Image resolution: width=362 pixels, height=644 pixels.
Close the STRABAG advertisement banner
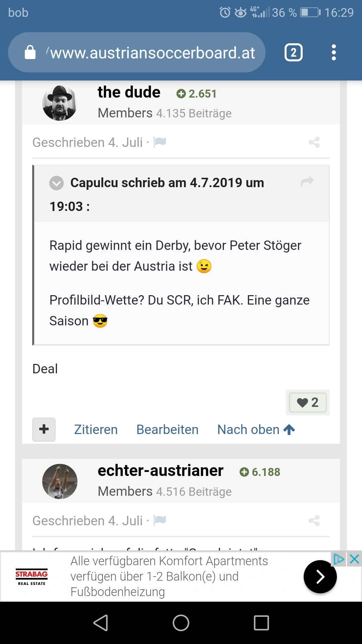coord(354,559)
